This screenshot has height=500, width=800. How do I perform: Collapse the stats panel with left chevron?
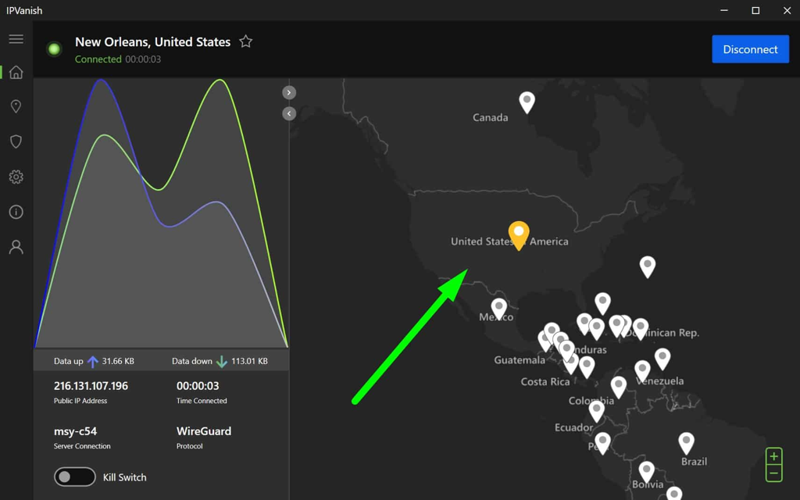coord(289,113)
